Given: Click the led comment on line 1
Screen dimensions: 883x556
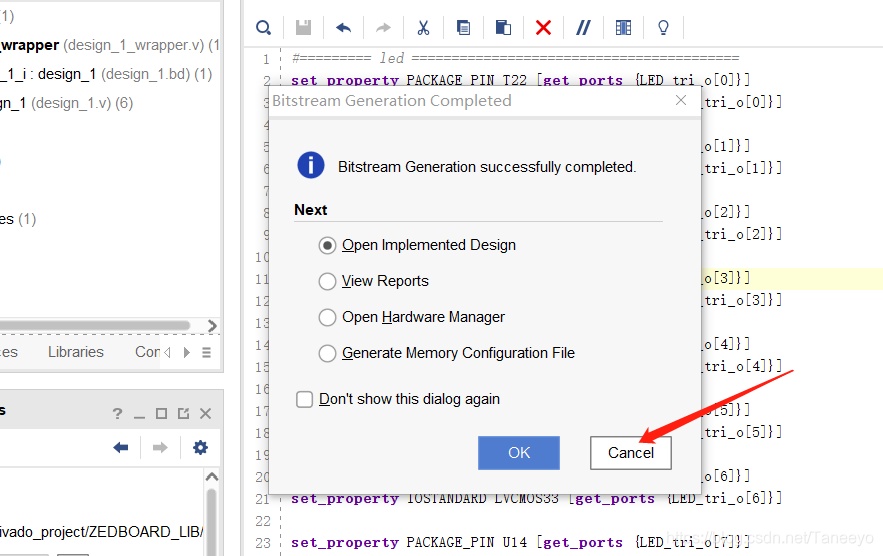Looking at the screenshot, I should [515, 58].
